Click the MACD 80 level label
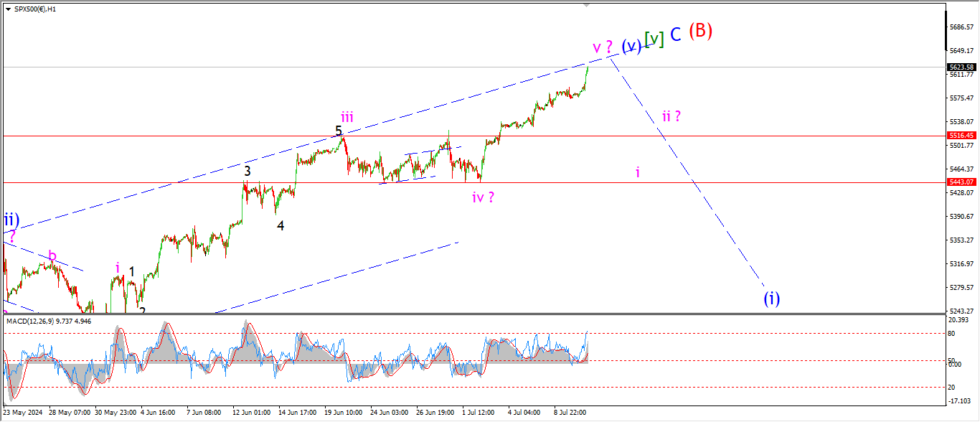The image size is (980, 422). click(x=951, y=333)
